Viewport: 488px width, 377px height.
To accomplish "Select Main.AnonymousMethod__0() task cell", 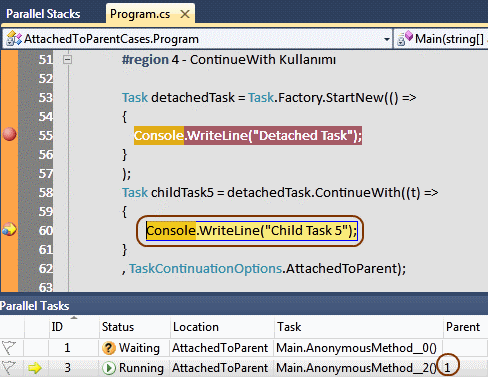I will tap(356, 348).
